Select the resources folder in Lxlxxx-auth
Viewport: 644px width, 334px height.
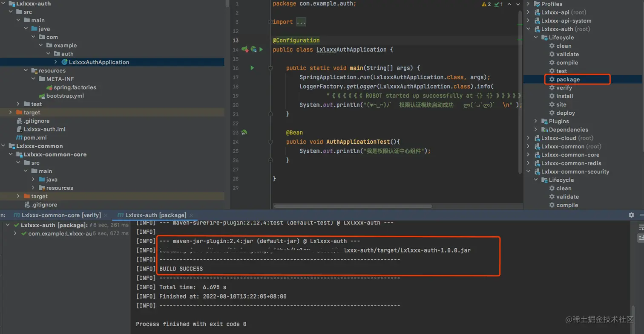(52, 71)
